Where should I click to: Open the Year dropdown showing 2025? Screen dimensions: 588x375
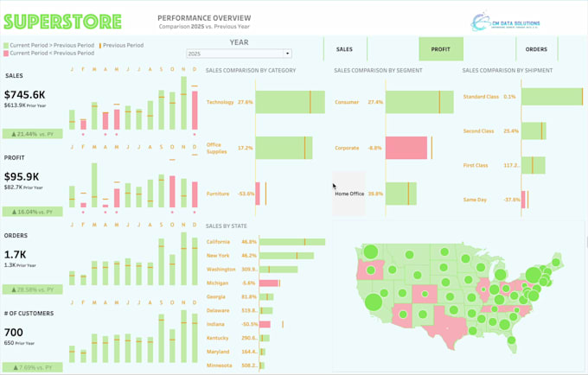[x=239, y=54]
